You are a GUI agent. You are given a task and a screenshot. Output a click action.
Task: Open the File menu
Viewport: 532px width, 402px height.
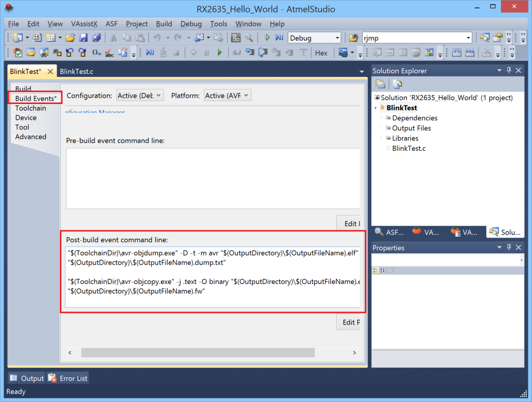click(14, 24)
